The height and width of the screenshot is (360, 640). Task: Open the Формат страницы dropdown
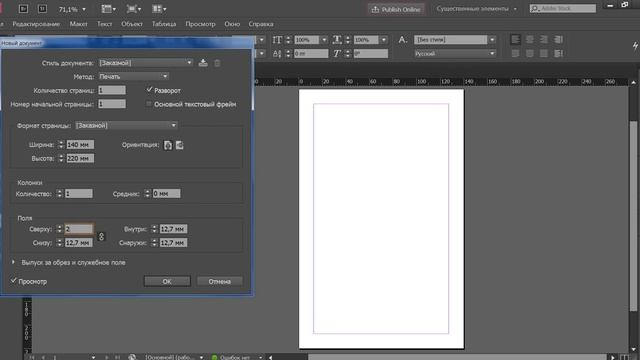[126, 125]
